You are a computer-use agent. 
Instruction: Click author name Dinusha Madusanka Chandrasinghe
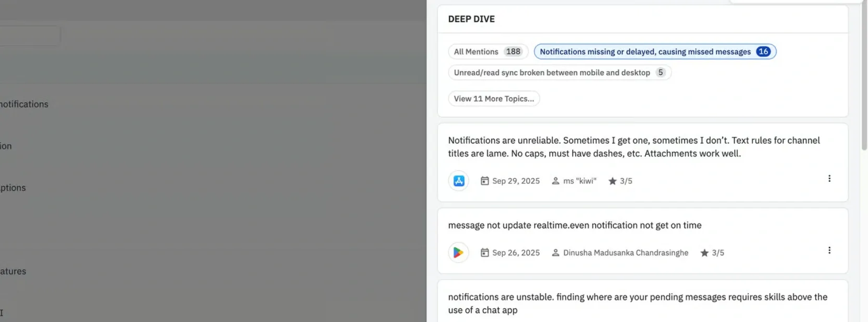pyautogui.click(x=626, y=253)
